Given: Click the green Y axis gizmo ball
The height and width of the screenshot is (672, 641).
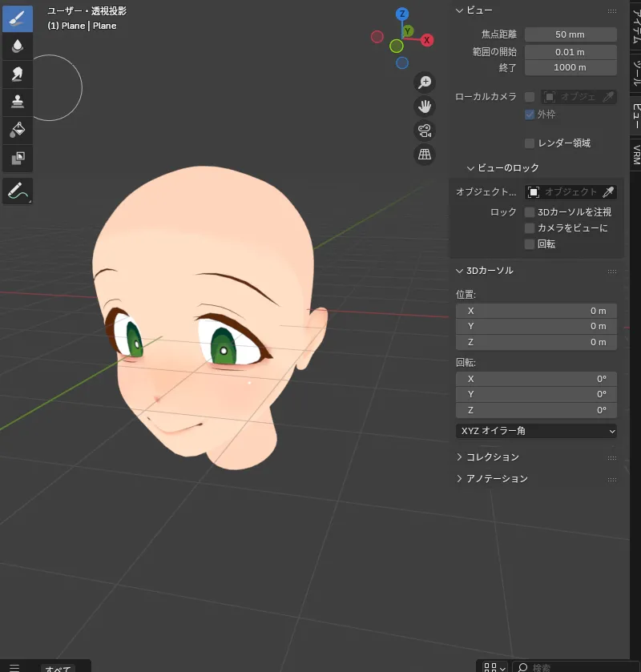Looking at the screenshot, I should click(x=408, y=31).
